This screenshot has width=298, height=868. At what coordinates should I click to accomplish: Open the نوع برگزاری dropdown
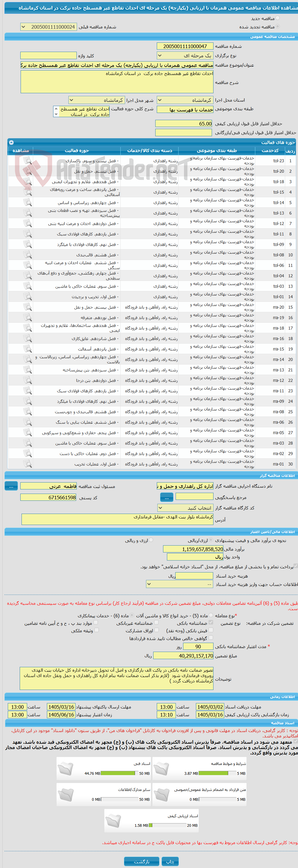[x=185, y=56]
